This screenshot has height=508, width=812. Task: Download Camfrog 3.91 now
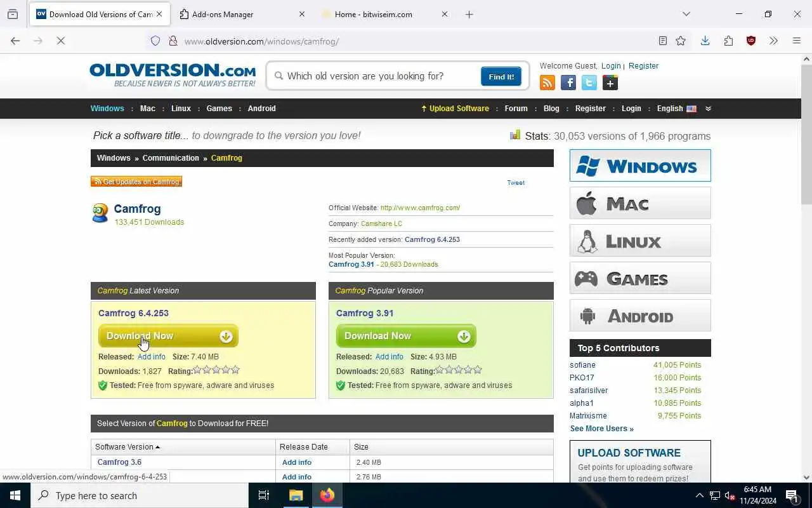click(x=406, y=336)
